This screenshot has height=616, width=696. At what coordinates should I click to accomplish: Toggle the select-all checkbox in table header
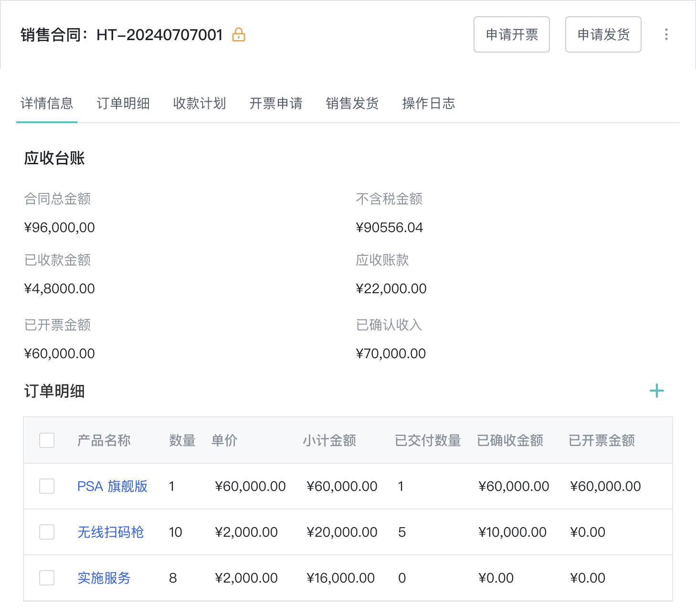click(47, 440)
